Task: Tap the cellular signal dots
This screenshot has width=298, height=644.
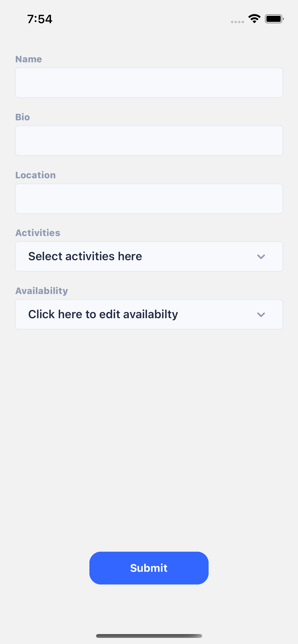Action: 237,22
